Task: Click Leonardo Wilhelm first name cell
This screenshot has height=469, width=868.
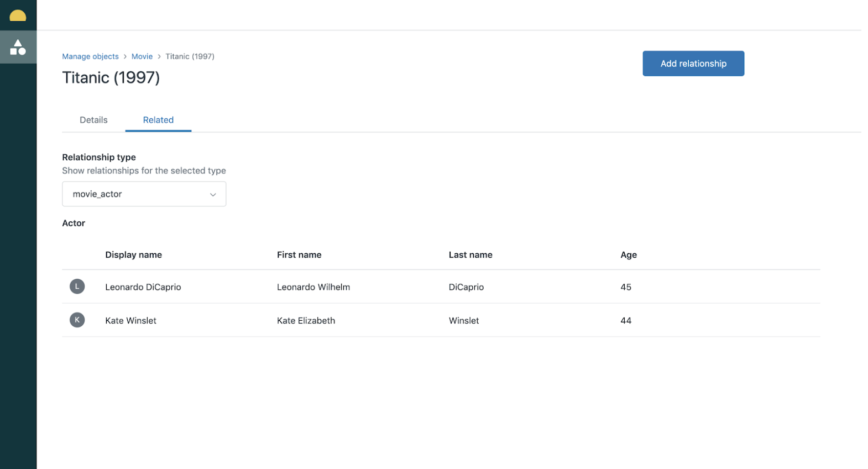Action: click(313, 287)
